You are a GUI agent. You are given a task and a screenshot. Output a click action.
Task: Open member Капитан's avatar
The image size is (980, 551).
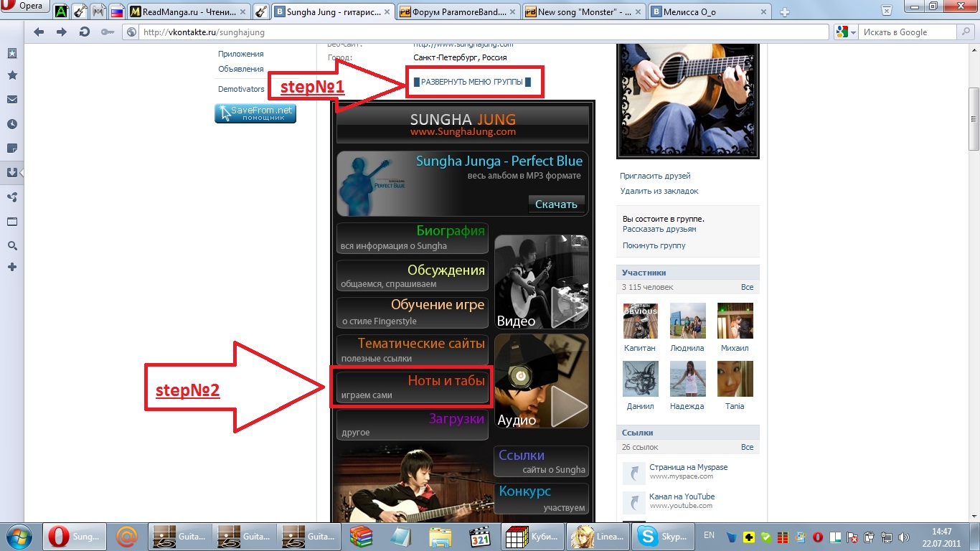point(641,321)
